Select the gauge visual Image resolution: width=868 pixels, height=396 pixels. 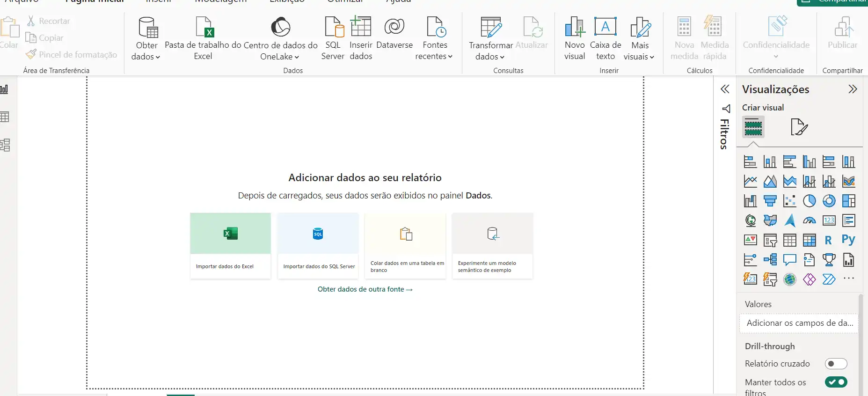[809, 220]
